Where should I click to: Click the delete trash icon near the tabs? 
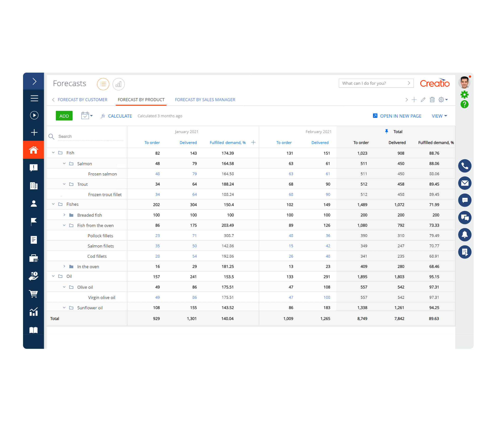pyautogui.click(x=432, y=100)
